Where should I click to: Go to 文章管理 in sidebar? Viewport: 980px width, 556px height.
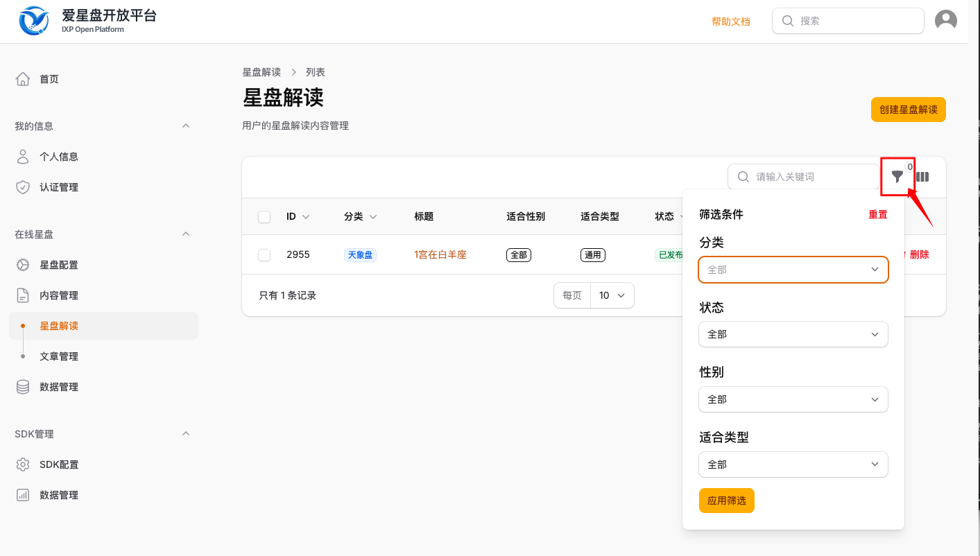tap(59, 356)
